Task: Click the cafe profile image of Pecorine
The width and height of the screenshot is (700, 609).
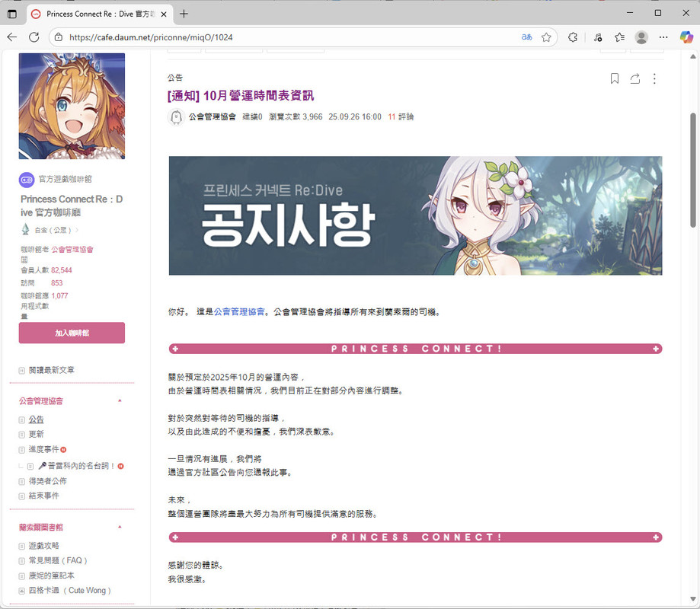Action: (72, 106)
